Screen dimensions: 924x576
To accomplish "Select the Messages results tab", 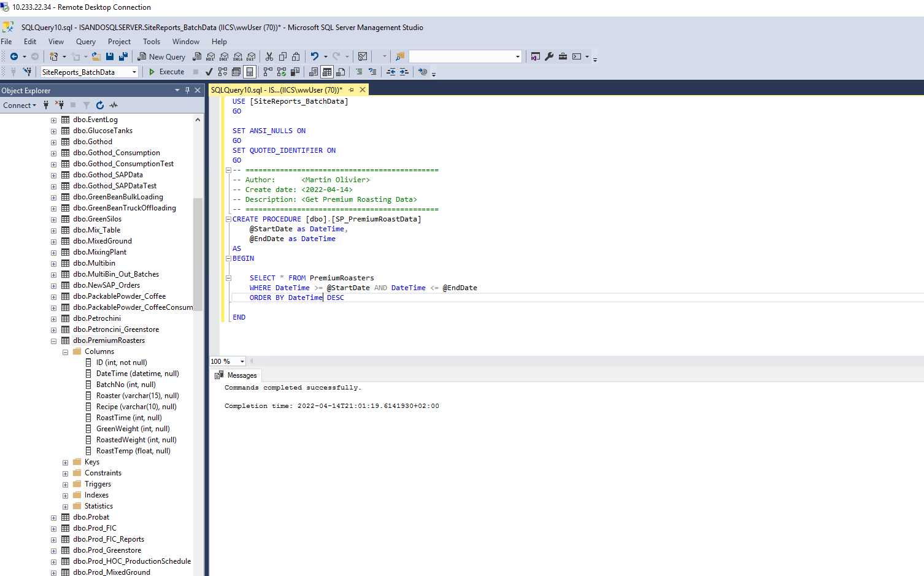I will [x=236, y=375].
